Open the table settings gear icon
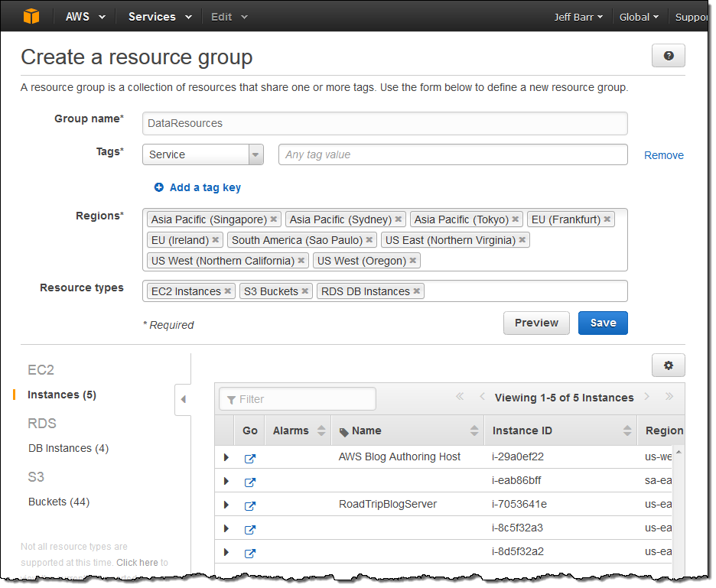 tap(668, 365)
